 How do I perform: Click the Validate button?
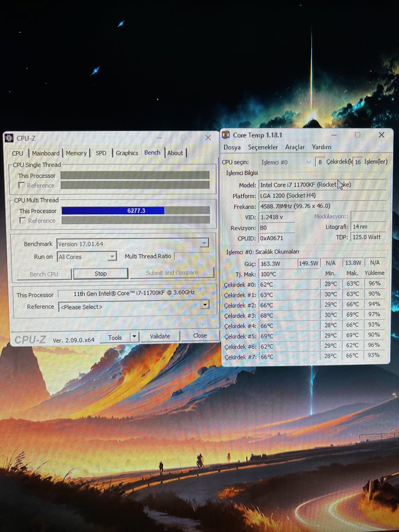[160, 336]
